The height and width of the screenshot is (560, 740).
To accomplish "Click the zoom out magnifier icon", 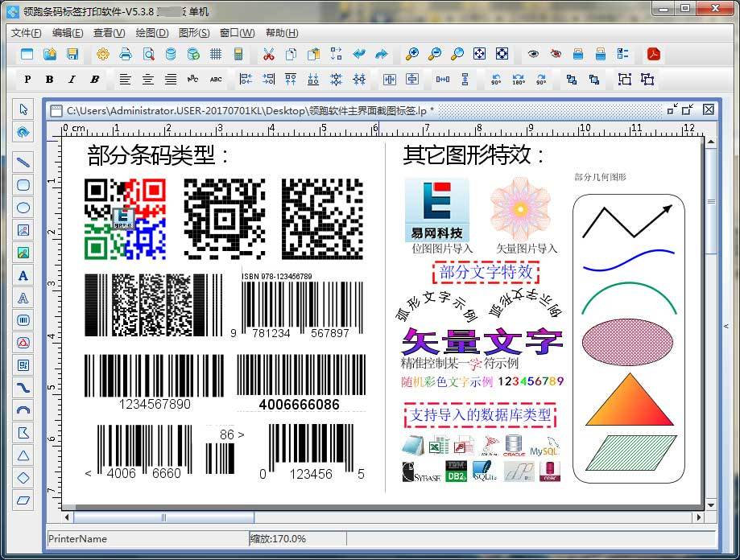I will [435, 54].
